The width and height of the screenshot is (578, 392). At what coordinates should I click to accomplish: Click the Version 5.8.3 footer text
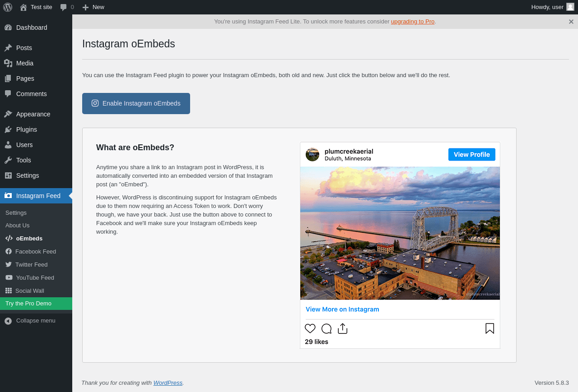552,383
